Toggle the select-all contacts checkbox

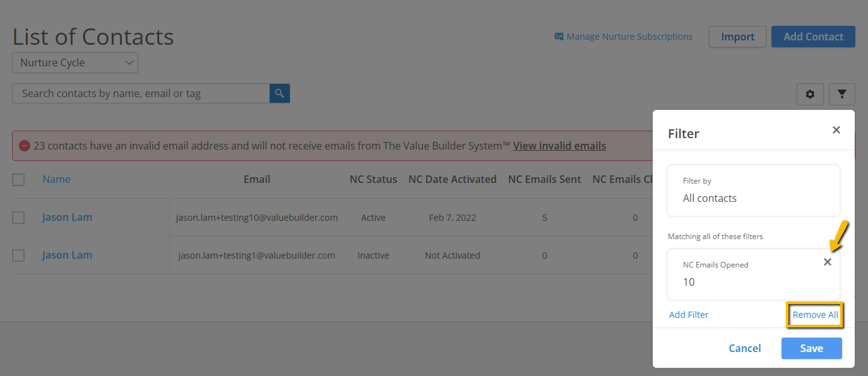tap(18, 180)
